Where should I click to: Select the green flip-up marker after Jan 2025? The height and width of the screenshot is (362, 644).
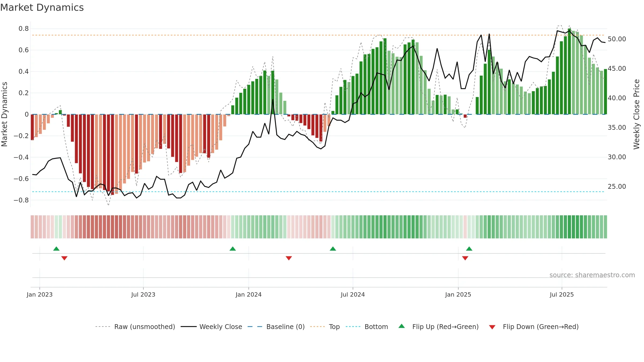469,249
